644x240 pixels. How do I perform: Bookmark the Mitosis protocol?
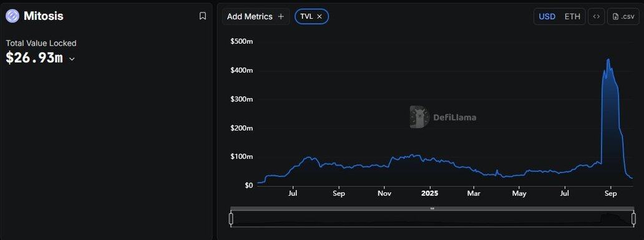tap(202, 16)
